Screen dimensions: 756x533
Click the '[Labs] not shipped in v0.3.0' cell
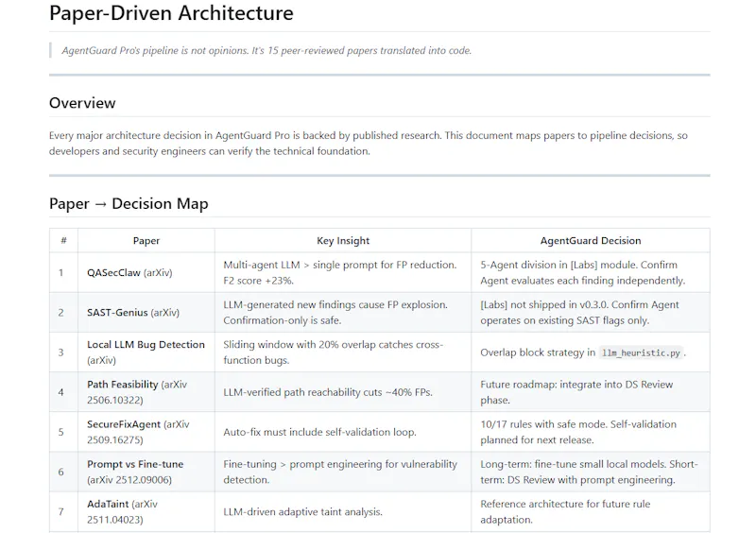tap(591, 313)
